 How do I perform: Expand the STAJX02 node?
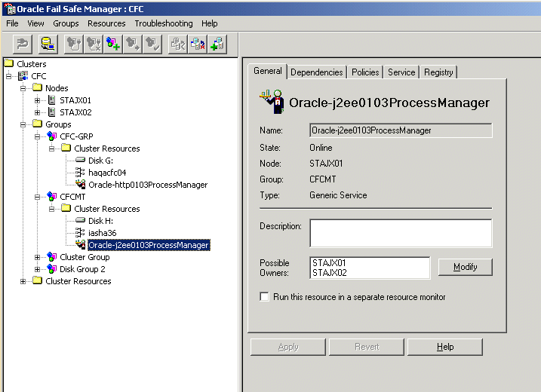pyautogui.click(x=37, y=112)
